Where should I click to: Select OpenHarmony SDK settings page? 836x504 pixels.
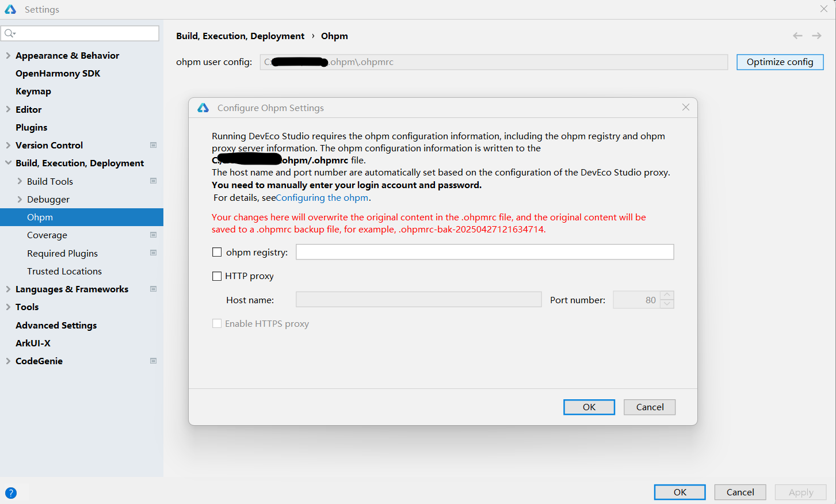pyautogui.click(x=58, y=73)
